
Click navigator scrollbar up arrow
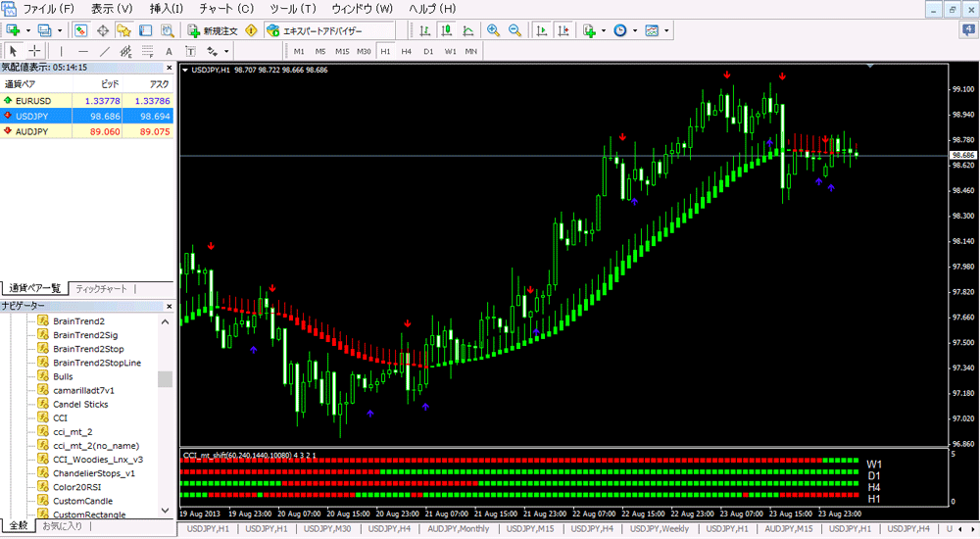(165, 322)
